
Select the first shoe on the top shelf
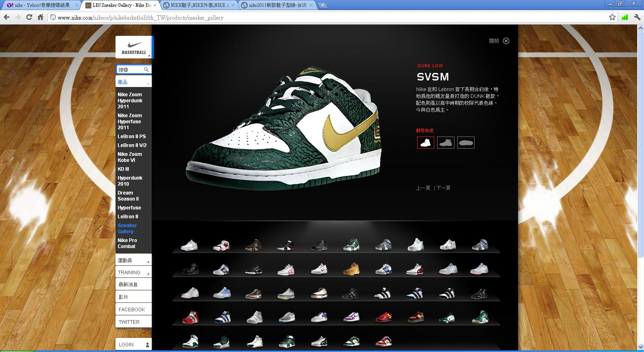tap(189, 245)
